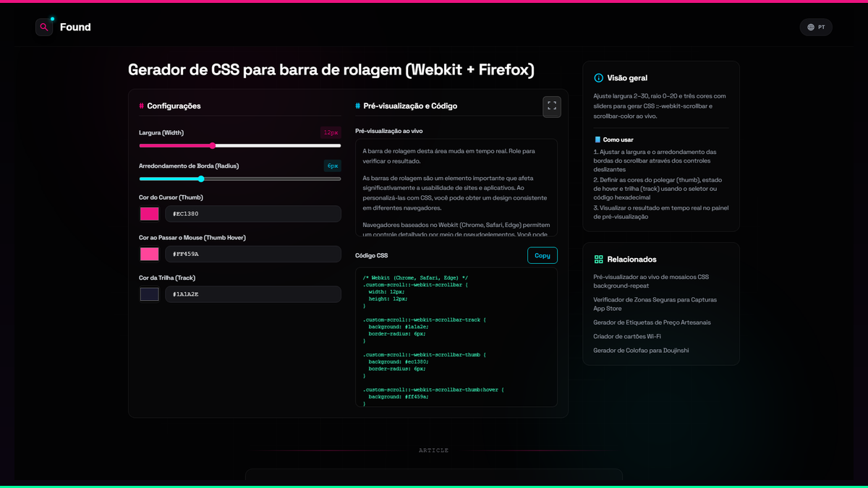868x488 pixels.
Task: Copy the generated CSS code
Action: click(x=542, y=255)
